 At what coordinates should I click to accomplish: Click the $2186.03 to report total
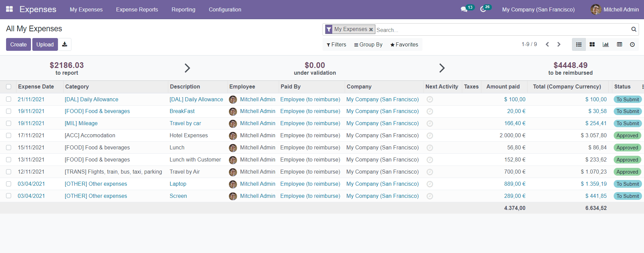(67, 68)
